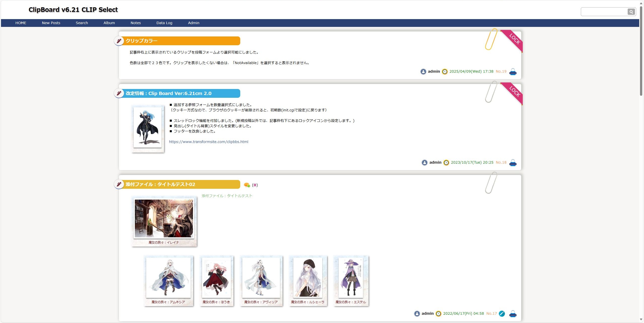Click the lock icon on post No.17
This screenshot has width=644, height=323.
[x=513, y=314]
